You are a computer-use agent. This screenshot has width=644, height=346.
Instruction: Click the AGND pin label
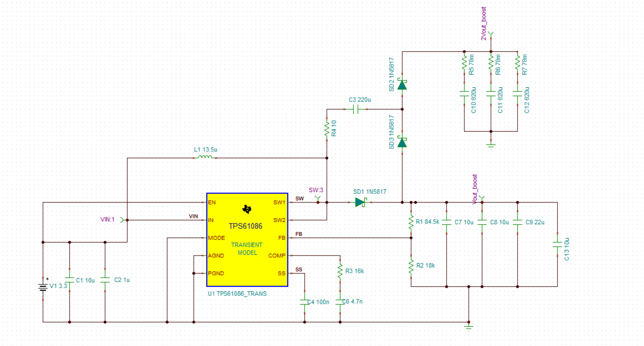click(x=216, y=256)
